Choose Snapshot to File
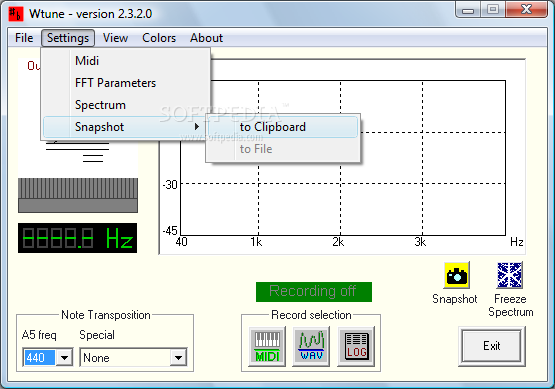 tap(283, 149)
